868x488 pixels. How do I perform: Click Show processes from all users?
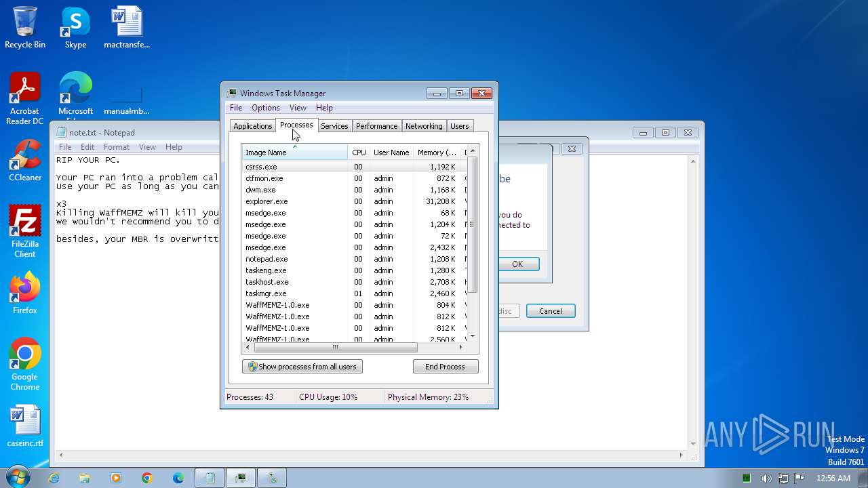(302, 367)
